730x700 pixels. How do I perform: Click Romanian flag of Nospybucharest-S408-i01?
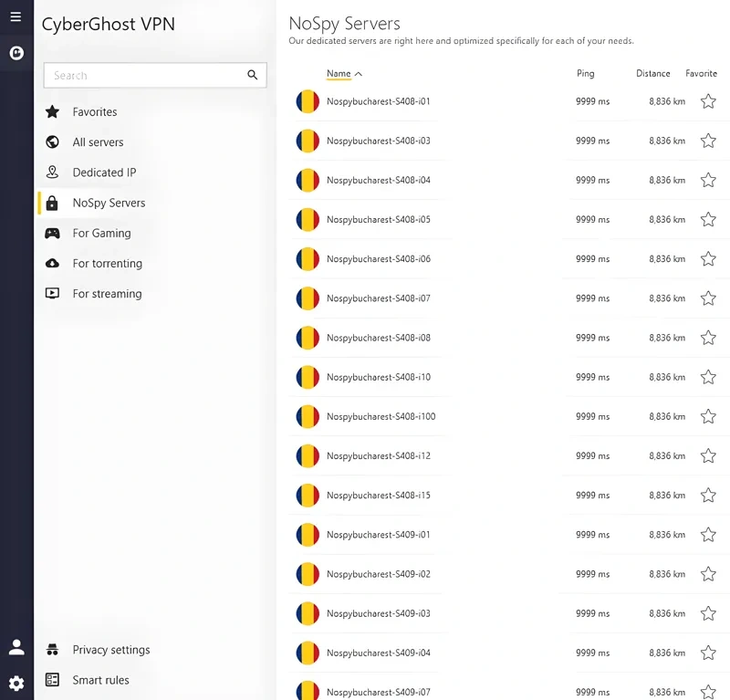[308, 101]
